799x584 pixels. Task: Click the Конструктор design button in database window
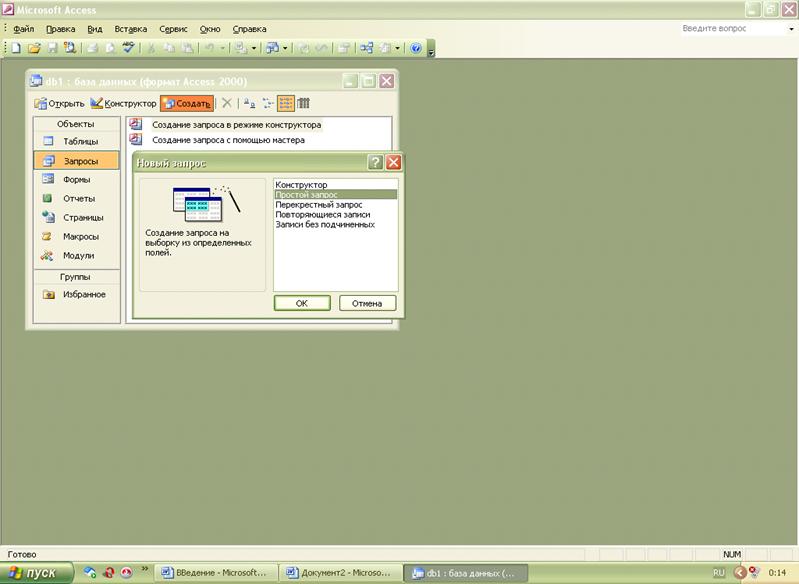[x=123, y=103]
